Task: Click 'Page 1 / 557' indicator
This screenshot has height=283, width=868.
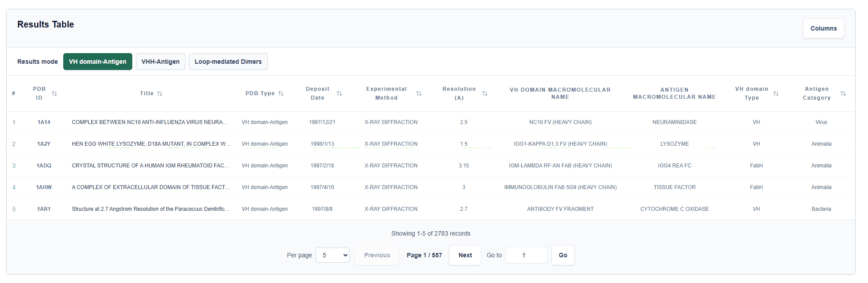Action: click(424, 255)
